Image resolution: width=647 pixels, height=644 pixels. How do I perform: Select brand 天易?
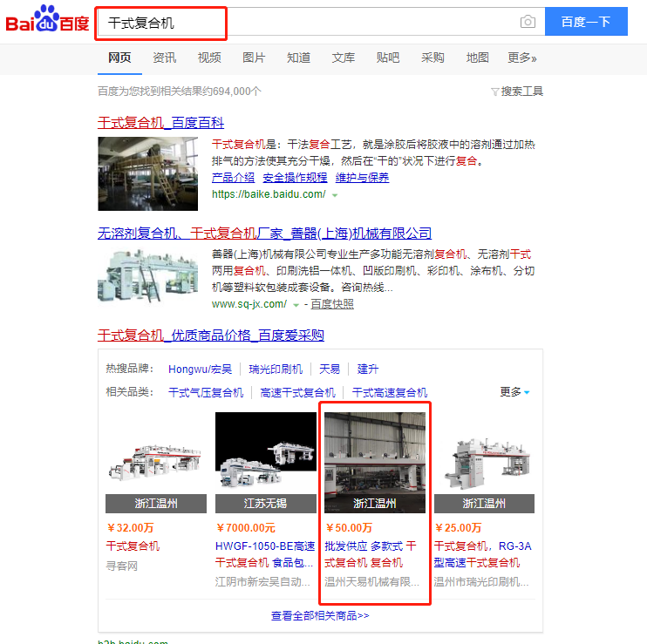click(330, 369)
